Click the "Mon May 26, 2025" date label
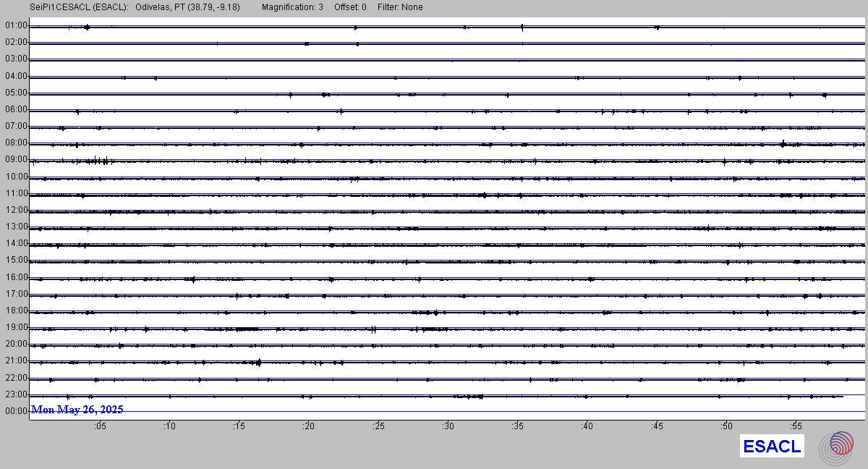 point(77,410)
